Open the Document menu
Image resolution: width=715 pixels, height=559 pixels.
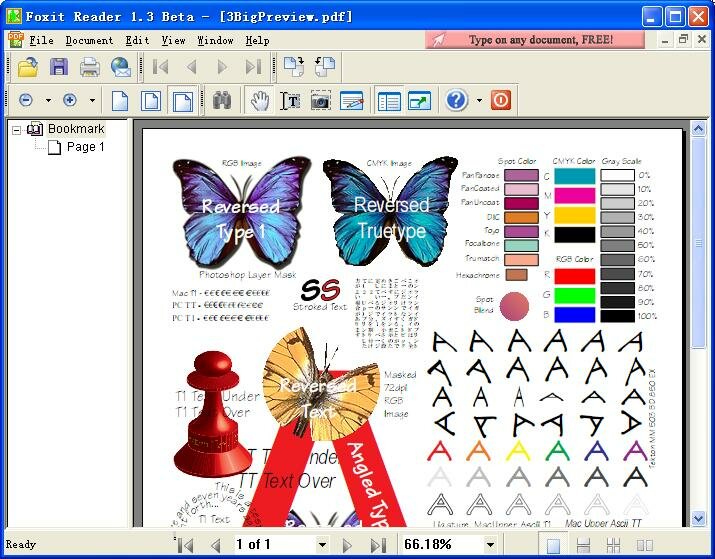click(x=89, y=41)
